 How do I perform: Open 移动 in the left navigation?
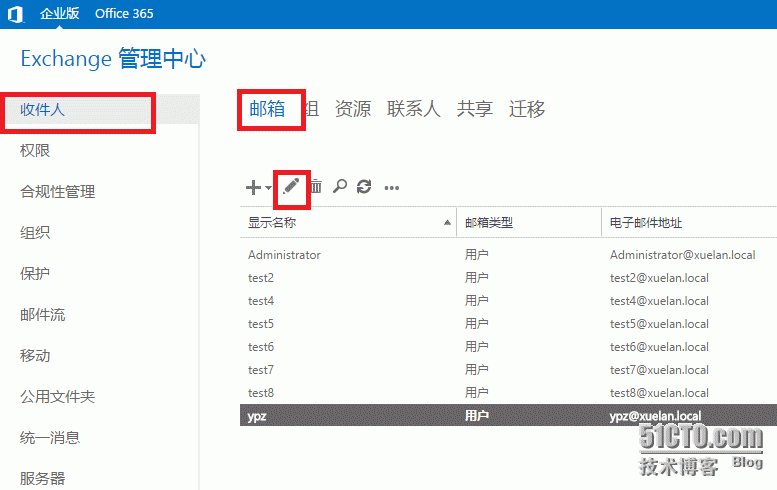[x=35, y=356]
